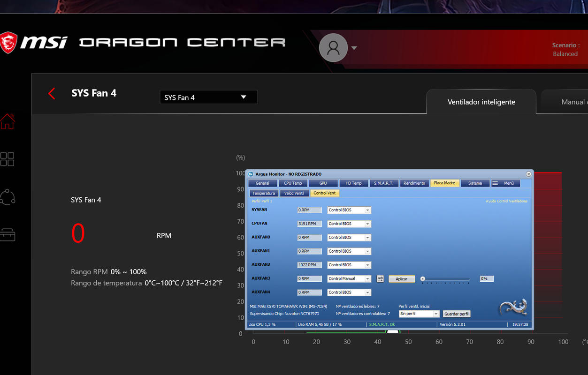
Task: Open AUXFAN2 control mode dropdown
Action: click(349, 265)
